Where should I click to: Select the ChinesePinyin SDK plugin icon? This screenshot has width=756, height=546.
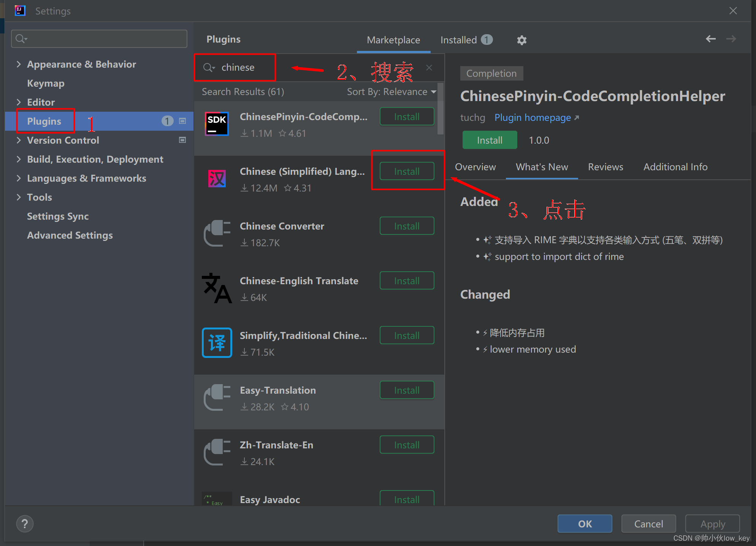click(217, 124)
